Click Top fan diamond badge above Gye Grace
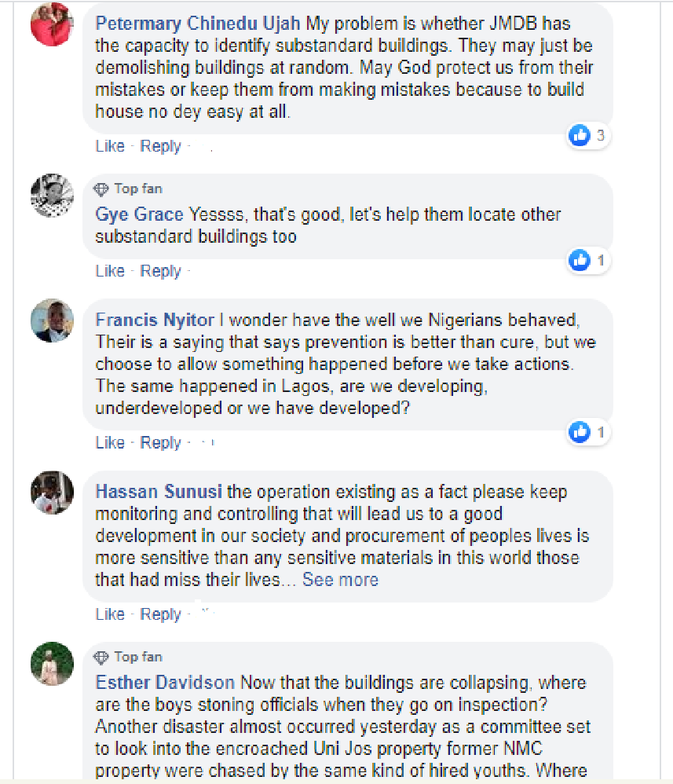This screenshot has height=784, width=673. pyautogui.click(x=101, y=189)
